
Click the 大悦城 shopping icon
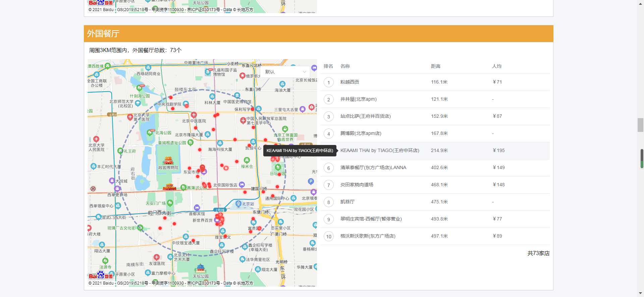tap(112, 181)
